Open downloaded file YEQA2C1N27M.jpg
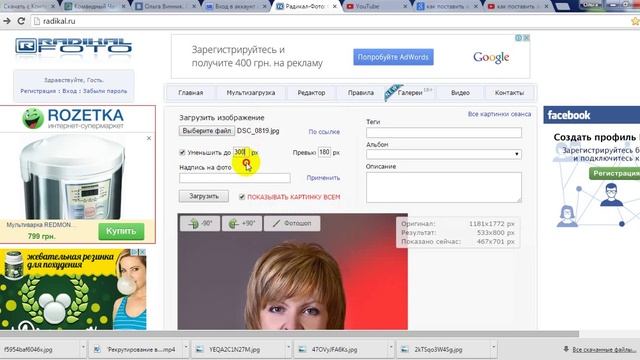This screenshot has width=640, height=360. tap(234, 349)
